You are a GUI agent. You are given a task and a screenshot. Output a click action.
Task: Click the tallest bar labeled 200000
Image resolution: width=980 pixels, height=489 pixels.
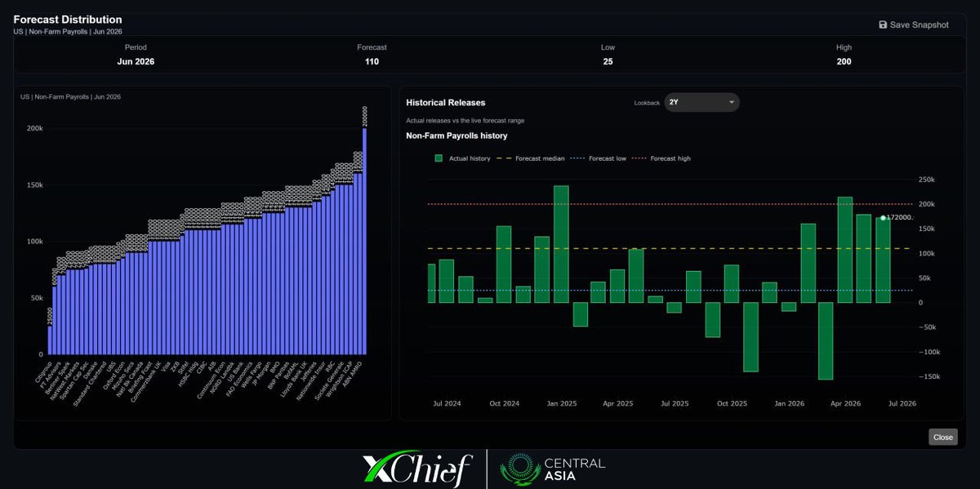pos(364,241)
